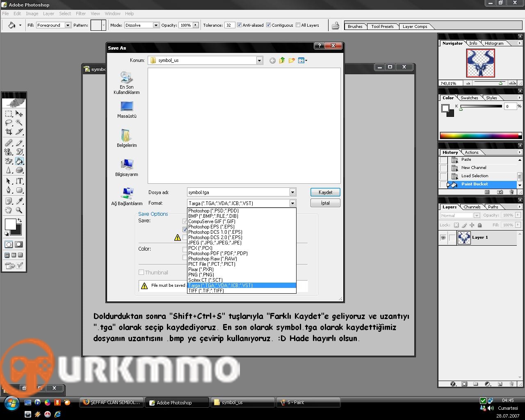Select the Eyedropper tool
The height and width of the screenshot is (420, 525).
19,201
